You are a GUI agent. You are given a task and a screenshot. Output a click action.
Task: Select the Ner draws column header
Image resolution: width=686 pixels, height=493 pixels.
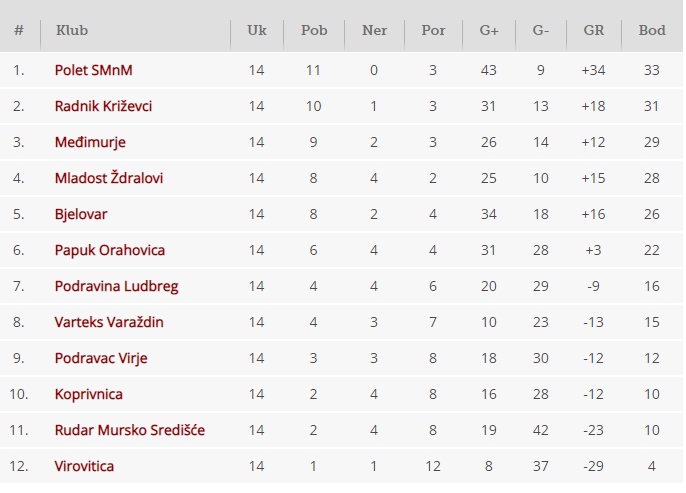click(374, 30)
